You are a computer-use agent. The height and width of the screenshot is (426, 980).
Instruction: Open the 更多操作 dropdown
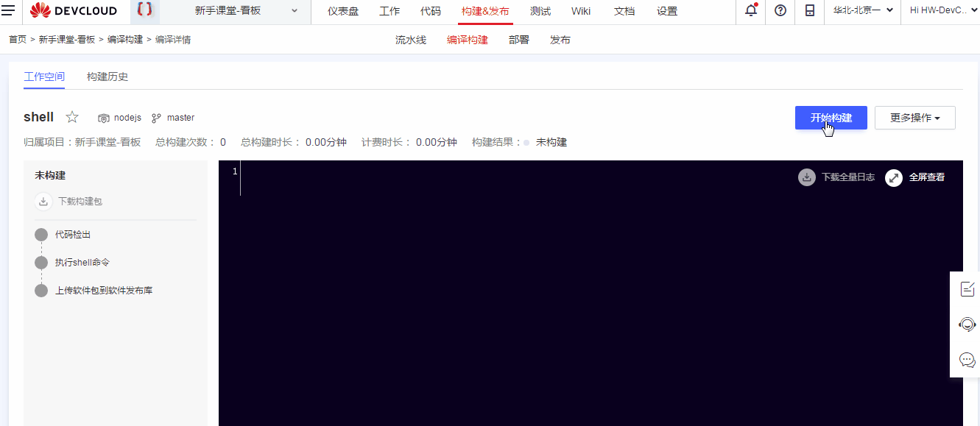click(914, 117)
